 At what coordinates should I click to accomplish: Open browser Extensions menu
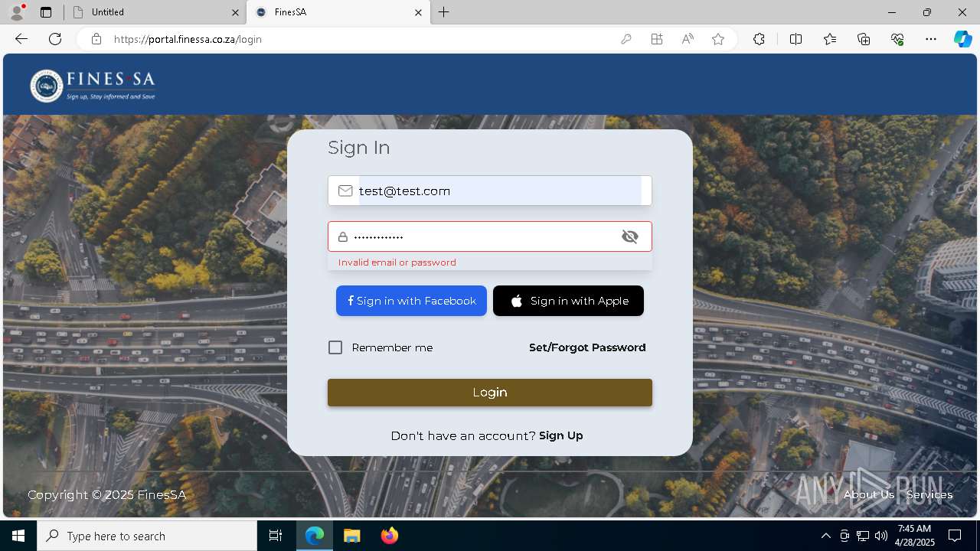click(x=759, y=39)
